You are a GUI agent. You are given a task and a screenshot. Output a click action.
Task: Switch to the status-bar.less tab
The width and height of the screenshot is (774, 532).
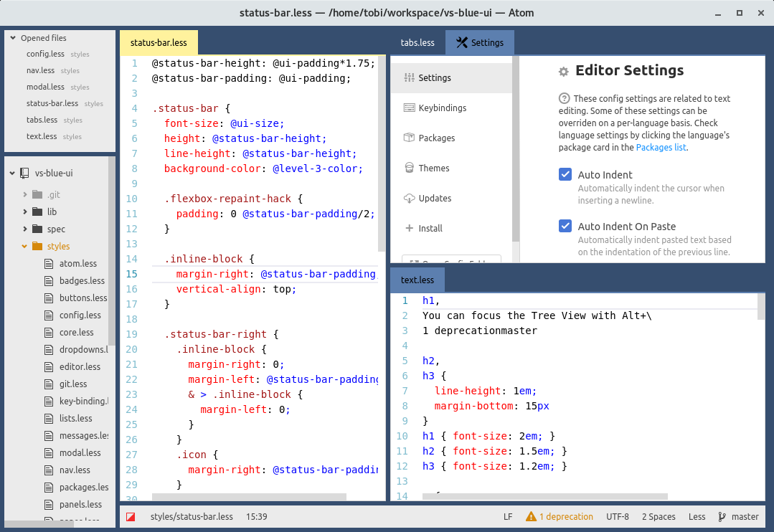pyautogui.click(x=159, y=42)
